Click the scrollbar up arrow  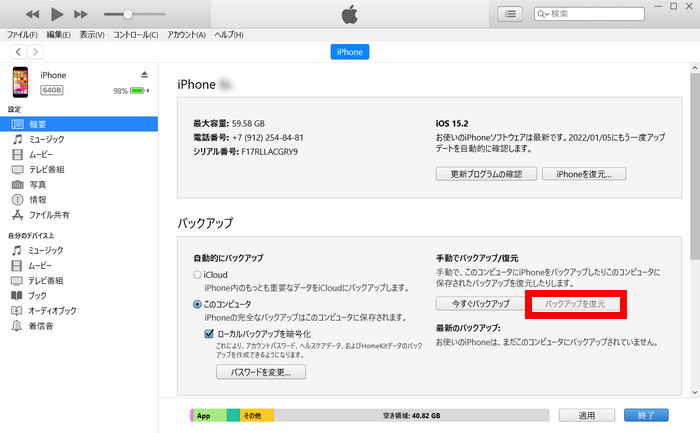point(695,68)
